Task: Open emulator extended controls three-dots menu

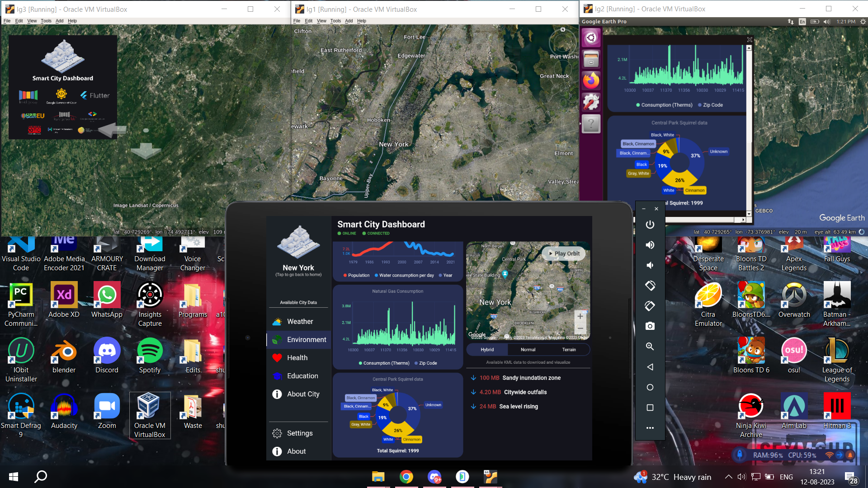Action: [x=650, y=428]
